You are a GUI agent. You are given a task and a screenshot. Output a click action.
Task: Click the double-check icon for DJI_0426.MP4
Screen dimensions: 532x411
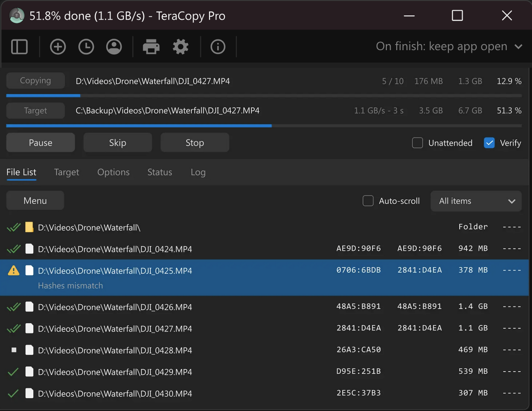[x=14, y=307]
